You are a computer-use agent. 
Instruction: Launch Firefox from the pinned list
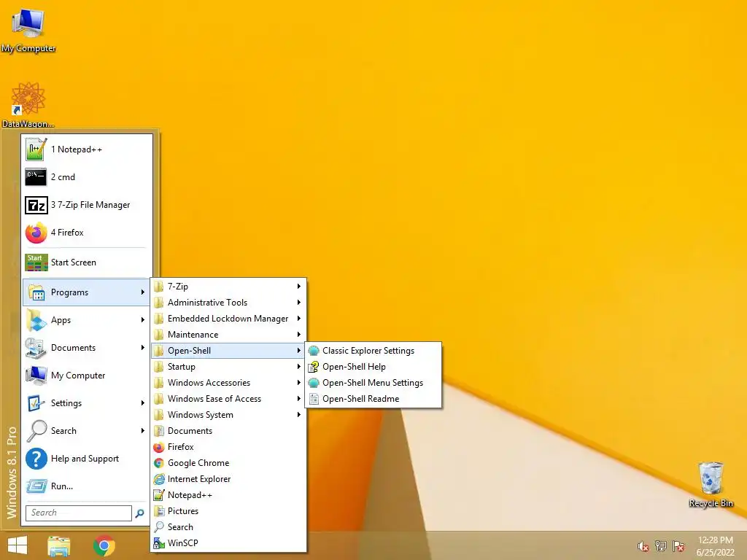coord(87,233)
